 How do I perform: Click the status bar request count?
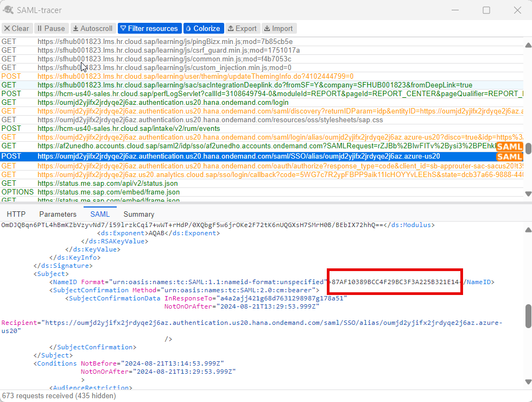(x=59, y=396)
